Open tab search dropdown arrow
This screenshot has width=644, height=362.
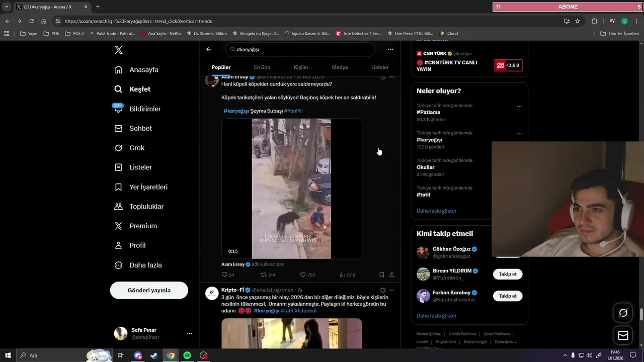7,7
